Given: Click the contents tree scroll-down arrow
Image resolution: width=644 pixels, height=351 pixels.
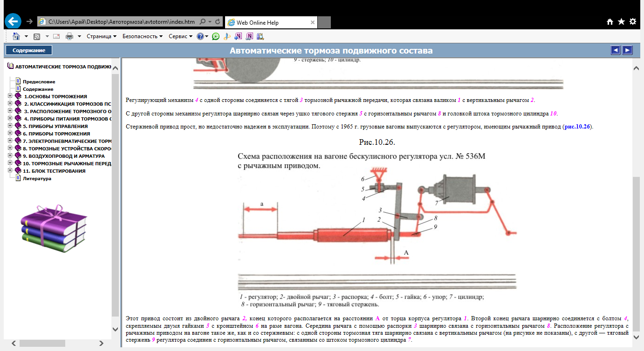Looking at the screenshot, I should [x=116, y=329].
